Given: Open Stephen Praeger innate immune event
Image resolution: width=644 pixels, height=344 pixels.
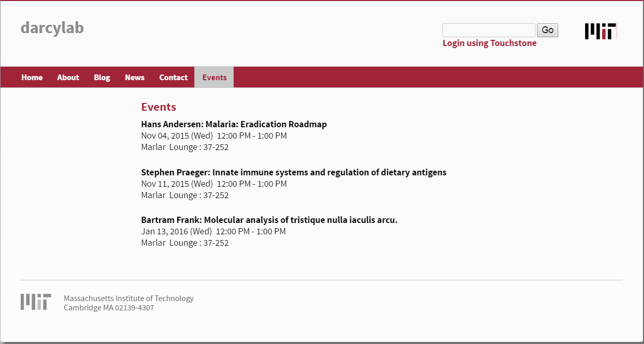Looking at the screenshot, I should click(x=294, y=172).
